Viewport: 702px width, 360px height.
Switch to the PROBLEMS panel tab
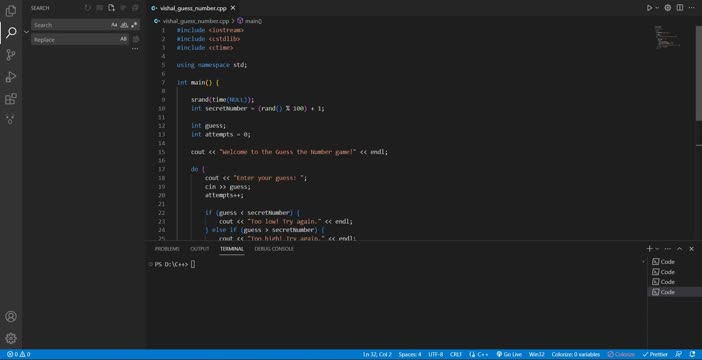tap(167, 249)
